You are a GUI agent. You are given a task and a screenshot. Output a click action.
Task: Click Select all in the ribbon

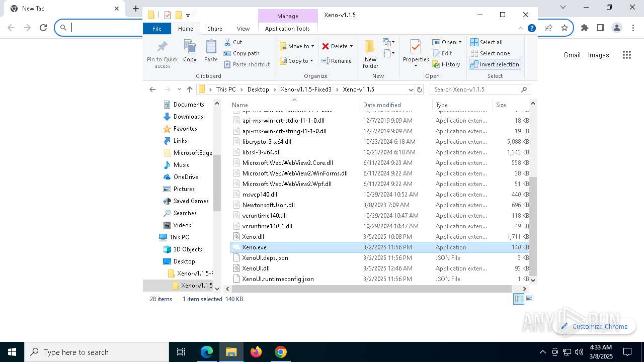(487, 42)
